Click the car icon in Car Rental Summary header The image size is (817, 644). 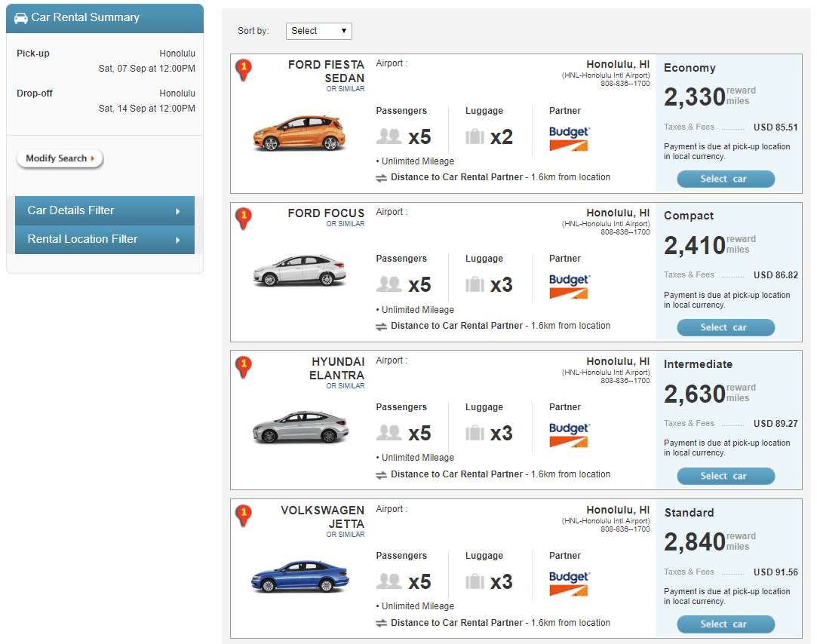click(21, 17)
